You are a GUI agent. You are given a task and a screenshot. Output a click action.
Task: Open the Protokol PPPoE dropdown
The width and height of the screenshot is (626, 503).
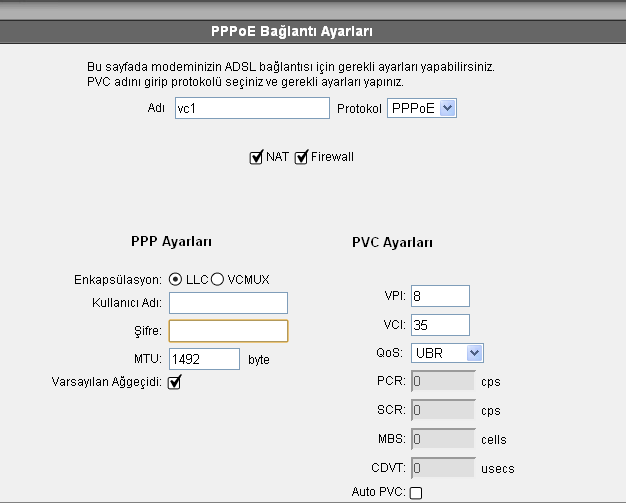point(422,108)
